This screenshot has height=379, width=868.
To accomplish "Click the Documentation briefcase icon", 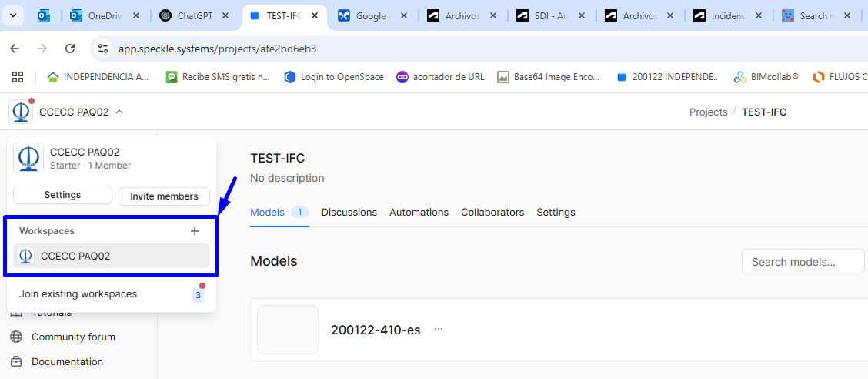I will 16,361.
